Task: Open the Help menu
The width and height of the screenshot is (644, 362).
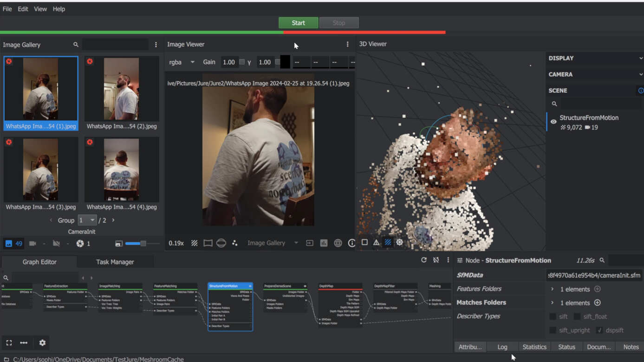Action: tap(59, 9)
